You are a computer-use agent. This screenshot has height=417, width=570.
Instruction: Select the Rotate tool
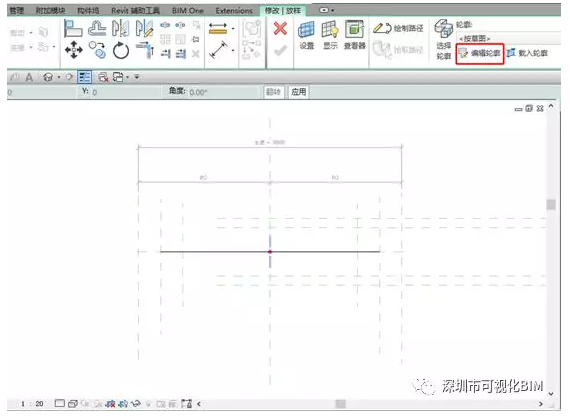coord(121,50)
